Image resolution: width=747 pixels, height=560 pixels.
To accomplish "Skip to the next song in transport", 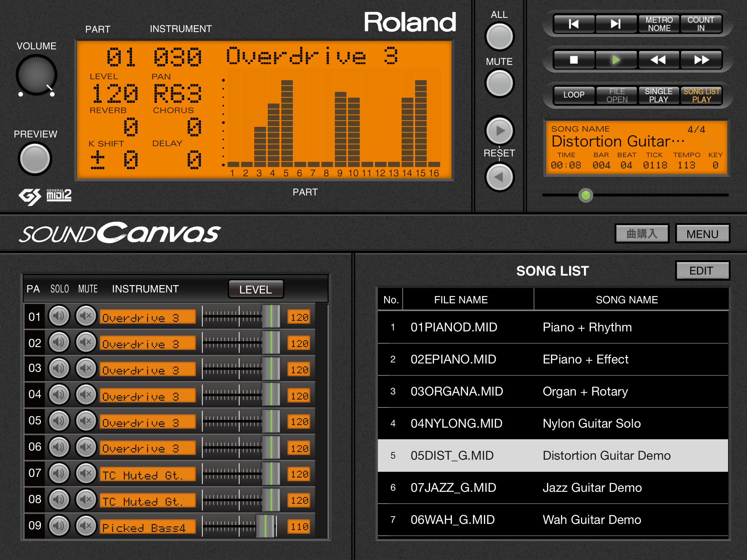I will [616, 24].
